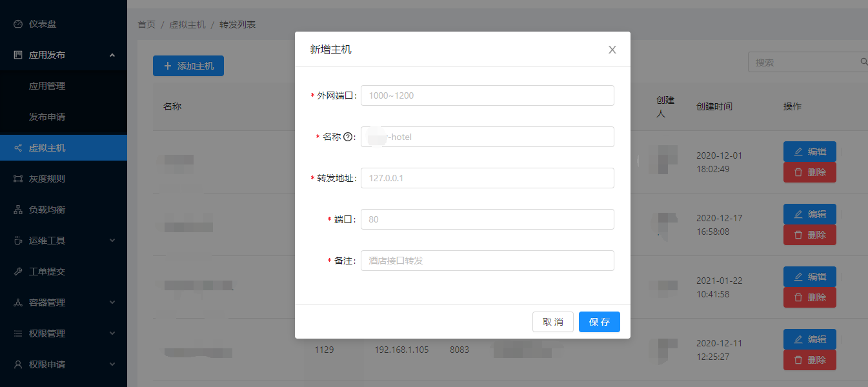Click the 1129 port cell

pos(325,350)
